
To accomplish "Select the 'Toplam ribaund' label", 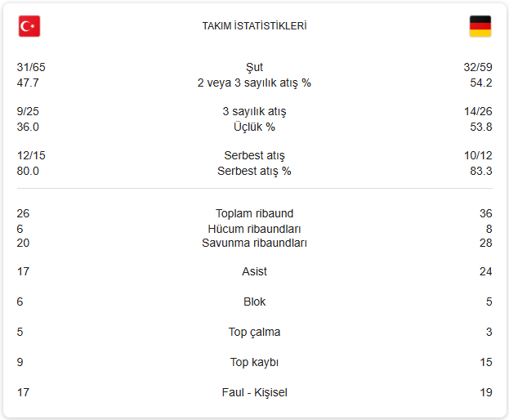I will (254, 213).
